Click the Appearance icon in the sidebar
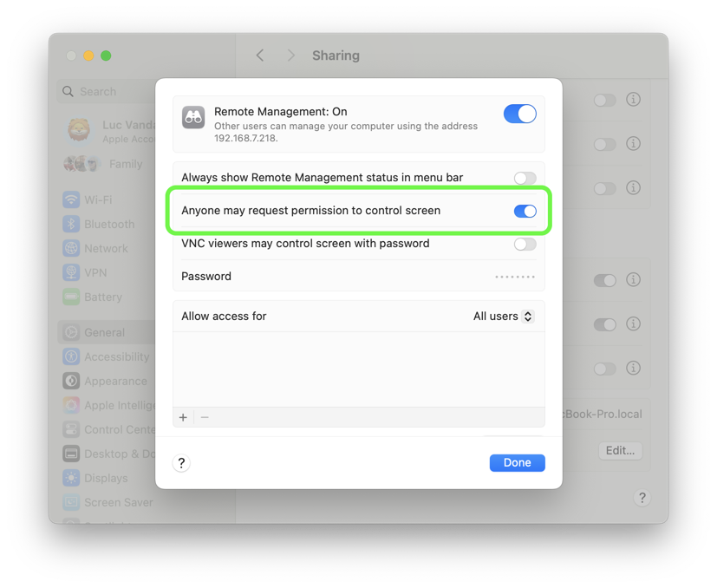 71,381
